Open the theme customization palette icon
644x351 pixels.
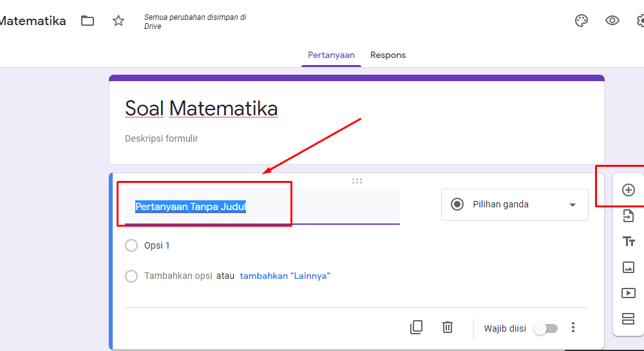pyautogui.click(x=581, y=21)
